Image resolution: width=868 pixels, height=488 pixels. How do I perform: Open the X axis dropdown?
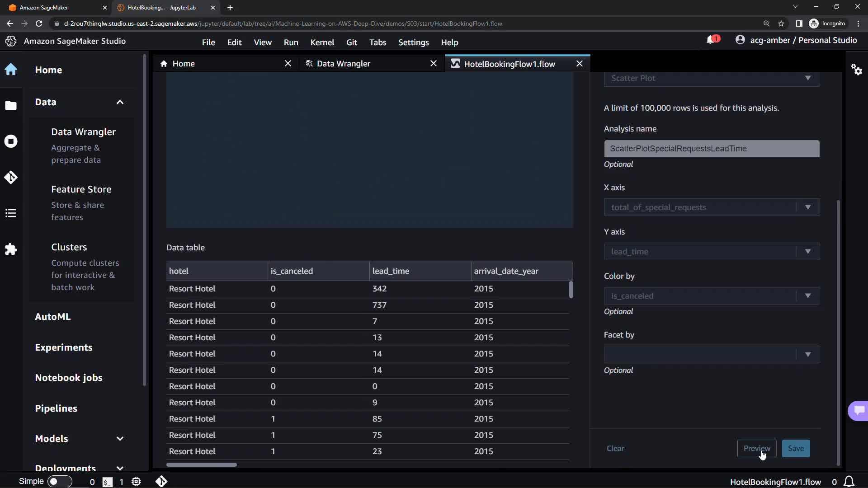[712, 207]
